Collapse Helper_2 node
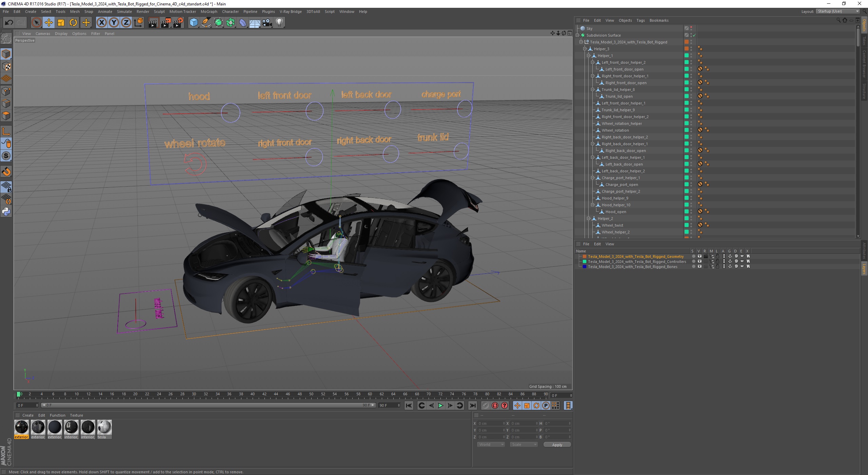 click(589, 218)
